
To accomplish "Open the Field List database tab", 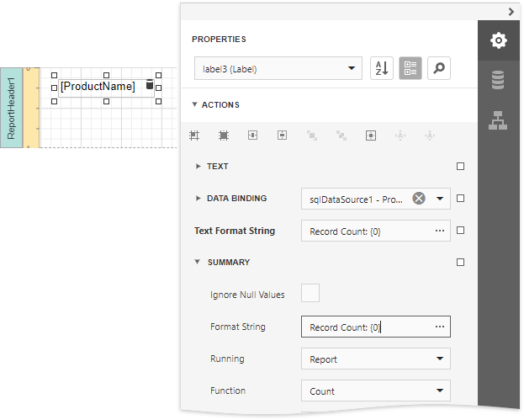I will [499, 80].
